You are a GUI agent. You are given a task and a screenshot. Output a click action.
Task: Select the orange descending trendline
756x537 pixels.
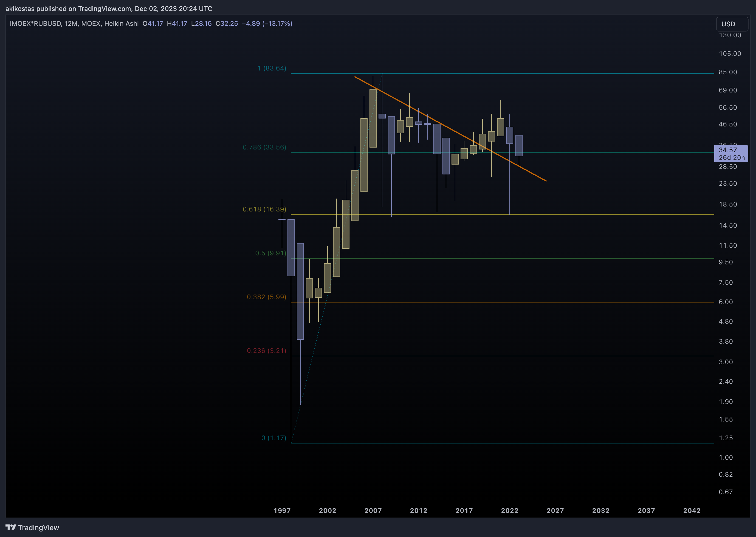(450, 128)
